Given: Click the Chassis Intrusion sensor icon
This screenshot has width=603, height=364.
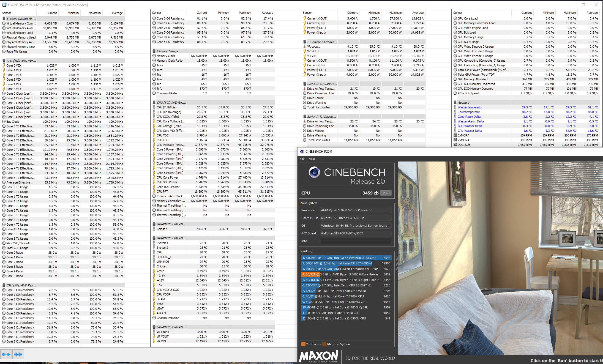Looking at the screenshot, I should coord(154,318).
